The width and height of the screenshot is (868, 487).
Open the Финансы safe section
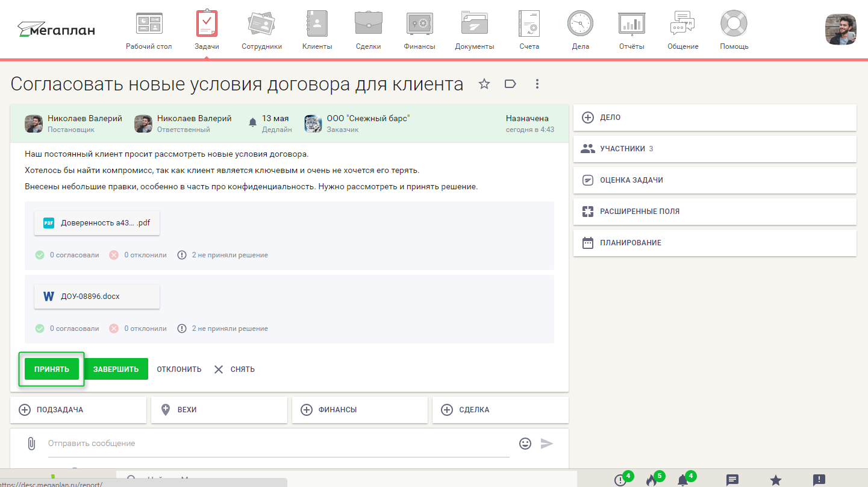419,30
